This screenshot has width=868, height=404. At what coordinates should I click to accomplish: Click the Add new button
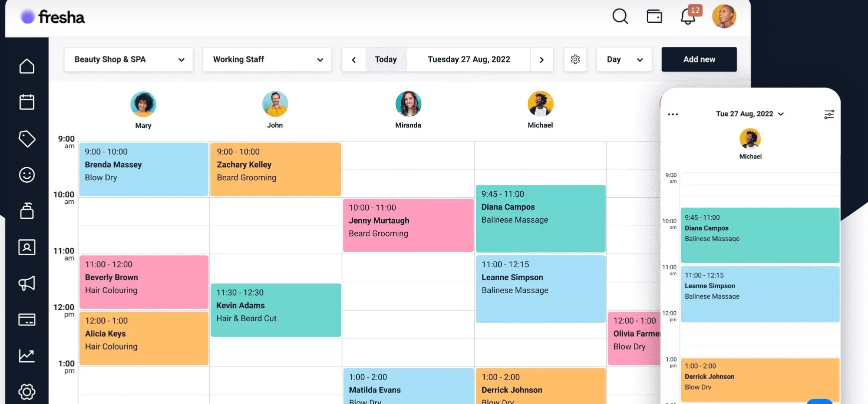pos(699,59)
